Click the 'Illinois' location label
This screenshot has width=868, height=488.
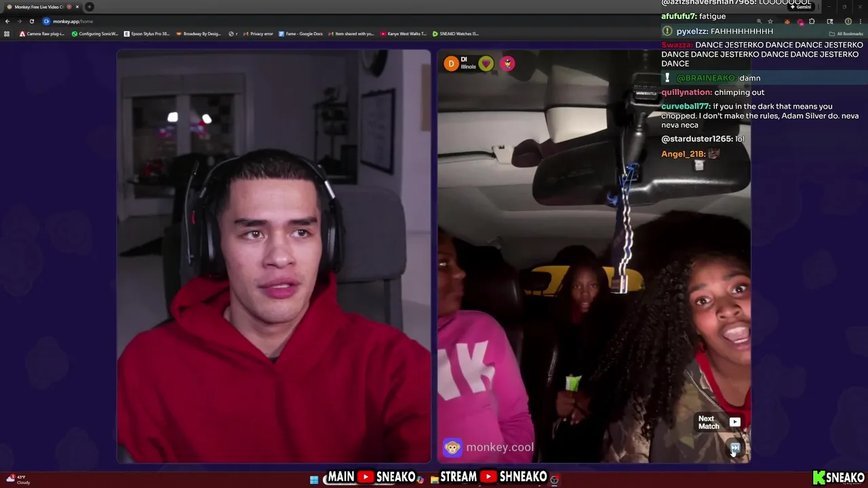click(x=468, y=67)
